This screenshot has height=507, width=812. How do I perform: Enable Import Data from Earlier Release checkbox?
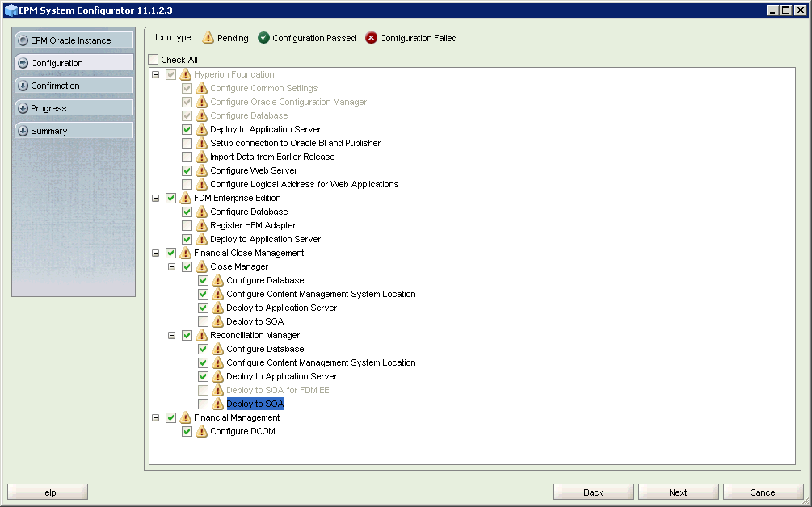click(x=187, y=157)
